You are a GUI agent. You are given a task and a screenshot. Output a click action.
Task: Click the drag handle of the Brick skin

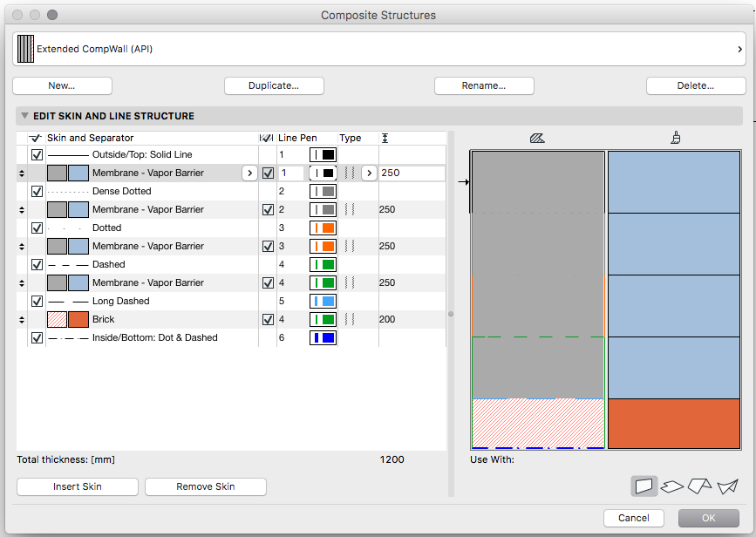click(22, 320)
